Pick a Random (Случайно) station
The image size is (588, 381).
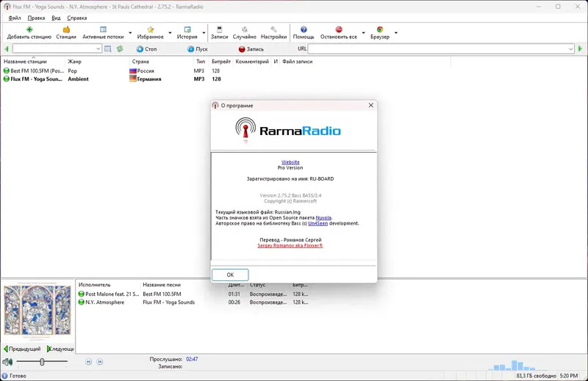245,32
